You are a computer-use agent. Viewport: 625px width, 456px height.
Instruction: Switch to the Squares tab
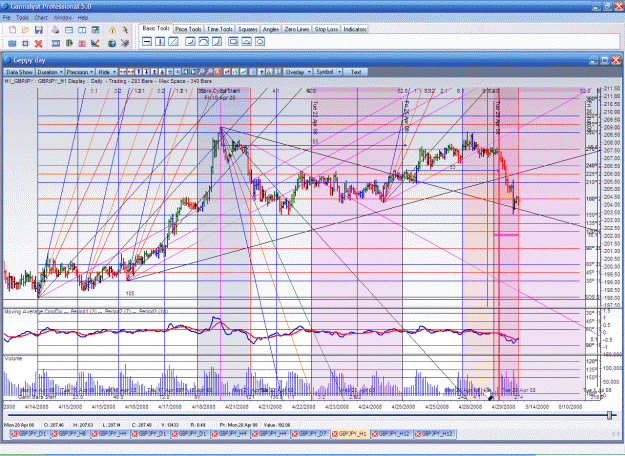coord(247,29)
